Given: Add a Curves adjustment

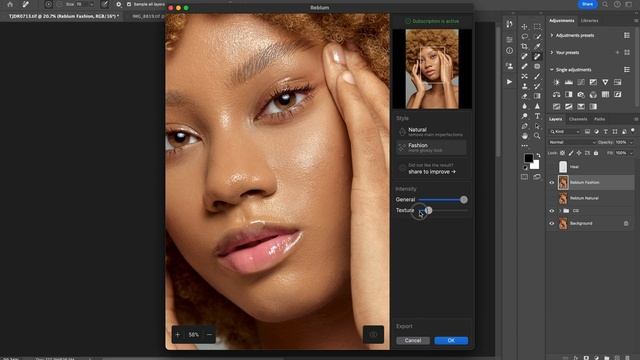Looking at the screenshot, I should pos(581,82).
